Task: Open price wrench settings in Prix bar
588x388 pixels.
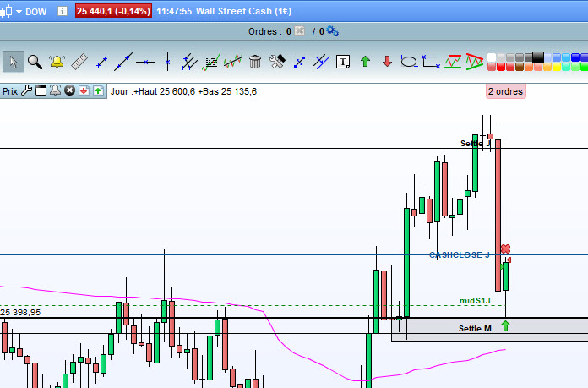Action: tap(27, 90)
